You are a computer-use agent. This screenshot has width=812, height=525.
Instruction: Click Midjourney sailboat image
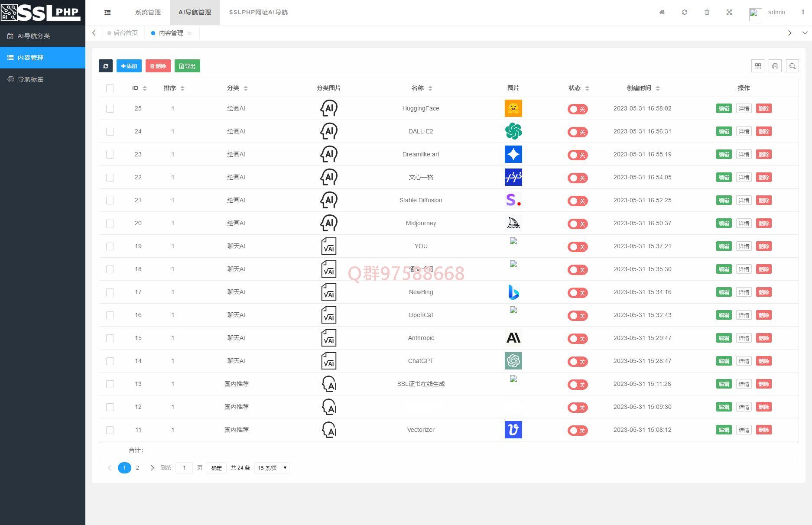513,223
